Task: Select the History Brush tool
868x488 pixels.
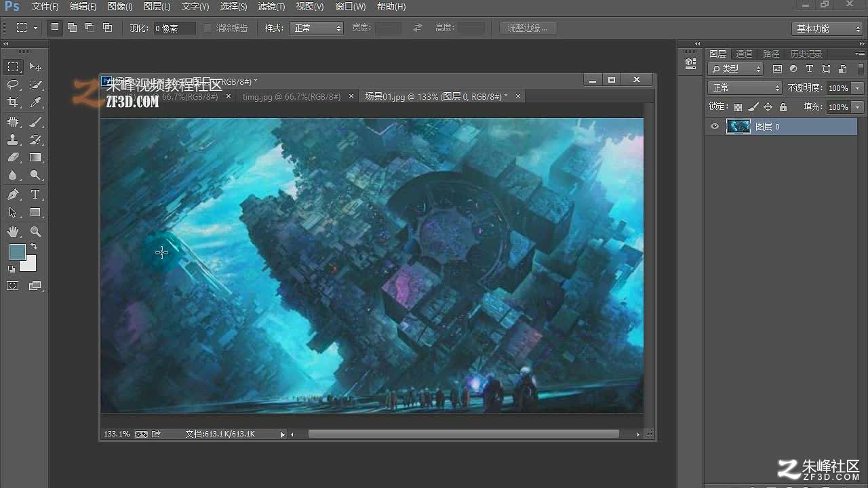Action: pyautogui.click(x=35, y=140)
